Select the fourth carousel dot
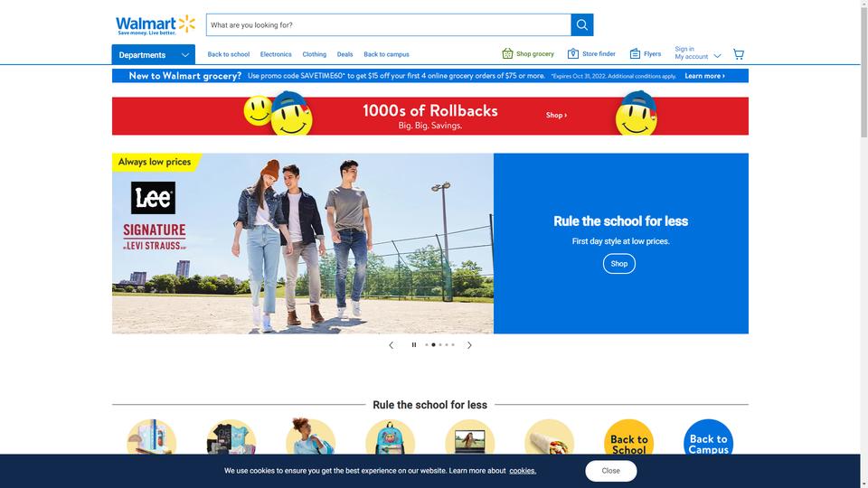Screen dimensions: 868x488 coord(447,344)
